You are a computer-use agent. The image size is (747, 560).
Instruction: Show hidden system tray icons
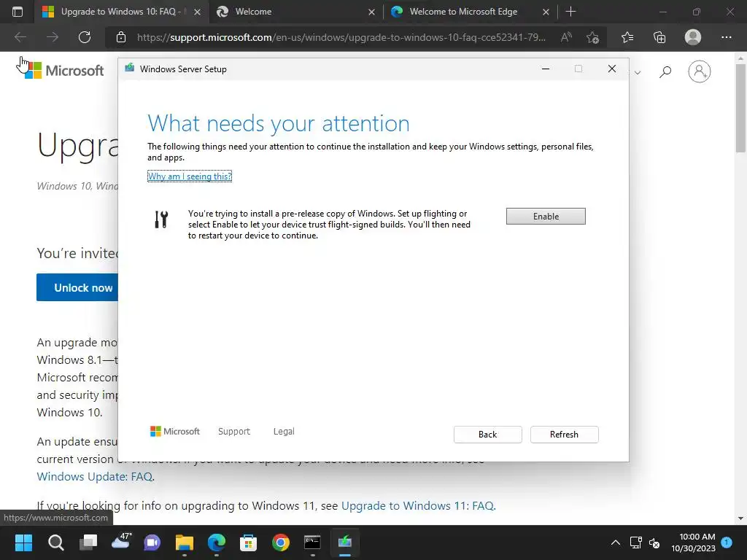pos(616,542)
